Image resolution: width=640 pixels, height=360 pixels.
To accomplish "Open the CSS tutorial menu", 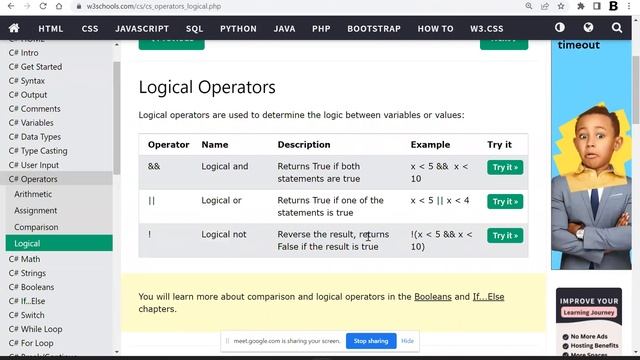I will click(90, 29).
